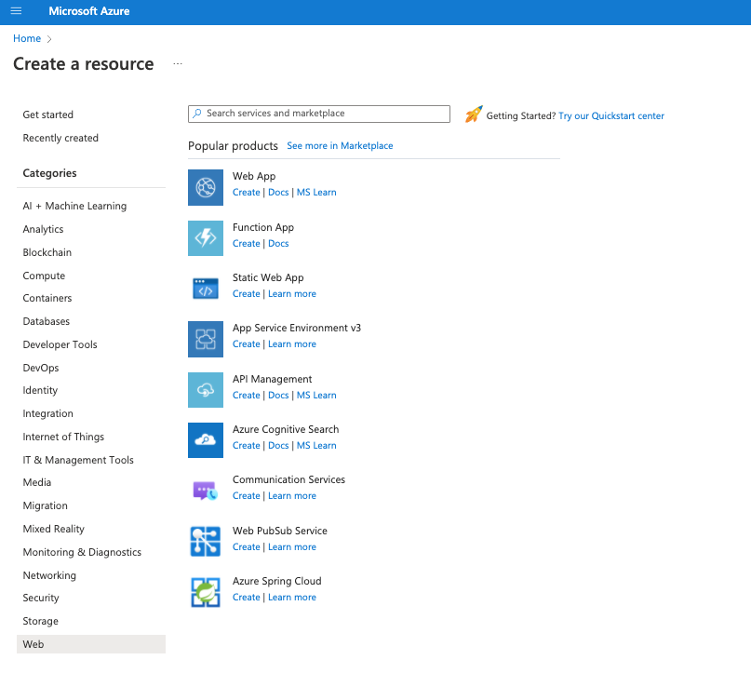This screenshot has height=700, width=751.
Task: Open the ellipsis menu next to Create a resource
Action: tap(178, 63)
